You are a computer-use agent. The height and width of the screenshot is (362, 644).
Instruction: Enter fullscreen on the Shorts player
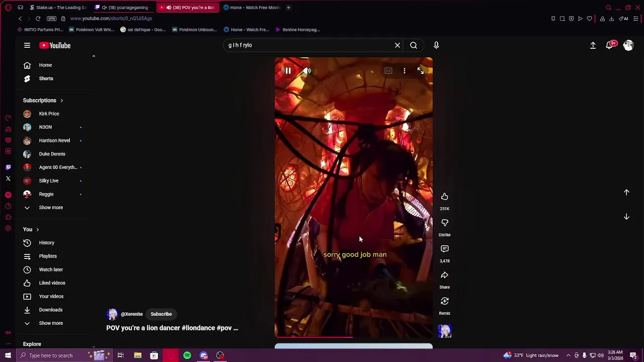[421, 71]
